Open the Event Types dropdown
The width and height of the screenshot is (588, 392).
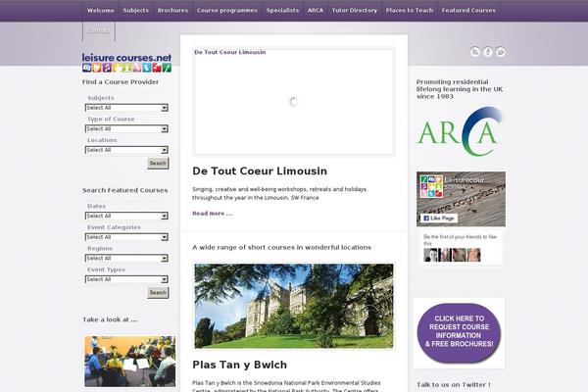tap(126, 279)
